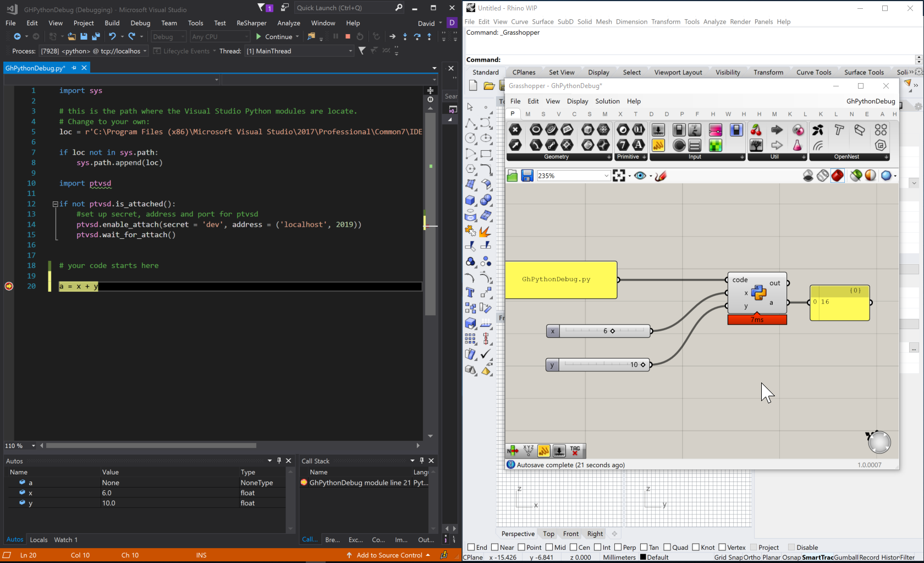
Task: Click the Python script component icon
Action: click(x=758, y=293)
